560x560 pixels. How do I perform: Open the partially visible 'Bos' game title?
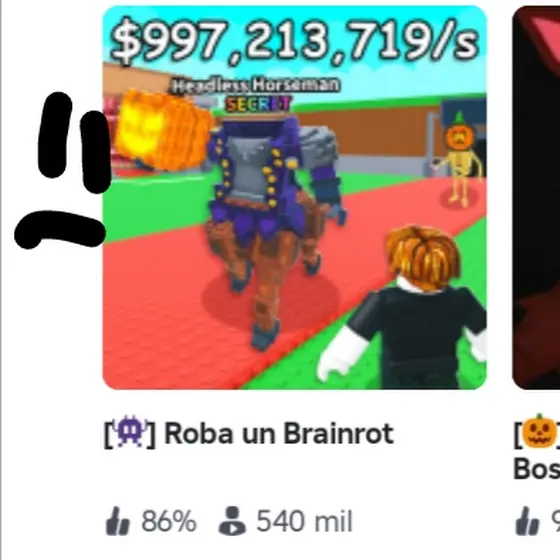(x=536, y=468)
